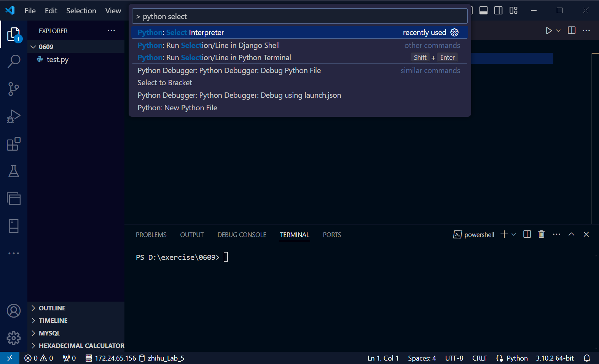599x364 pixels.
Task: Click the zhihu_Lab_5 database status item
Action: (162, 358)
